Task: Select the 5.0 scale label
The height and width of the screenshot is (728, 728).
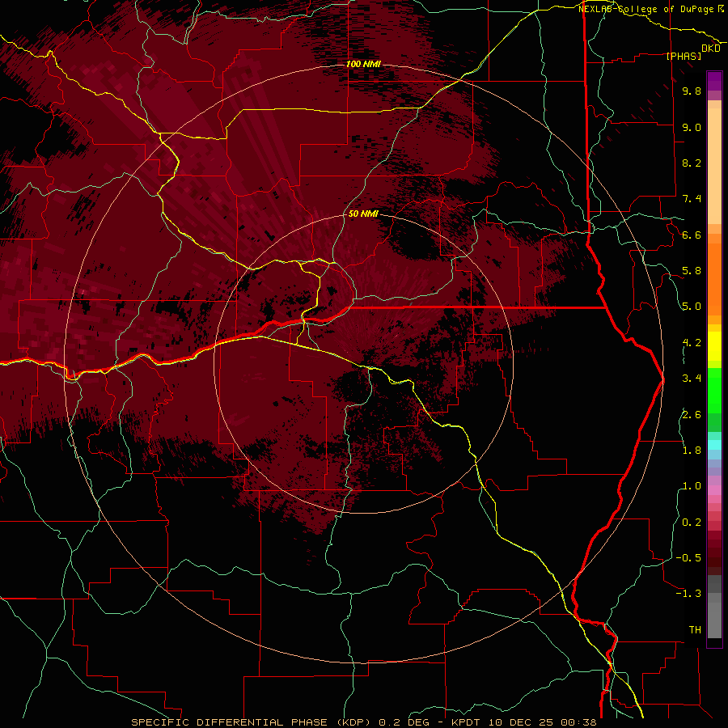Action: (692, 307)
